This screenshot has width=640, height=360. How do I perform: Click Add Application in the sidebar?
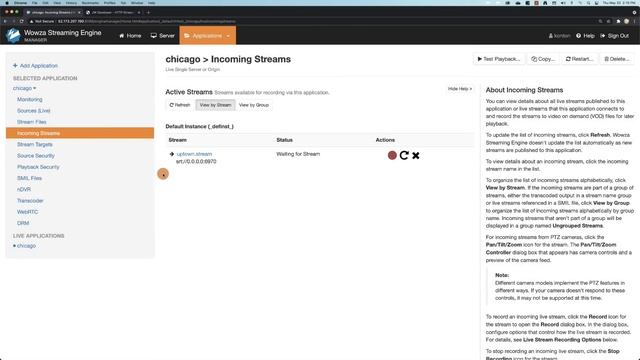[x=35, y=66]
